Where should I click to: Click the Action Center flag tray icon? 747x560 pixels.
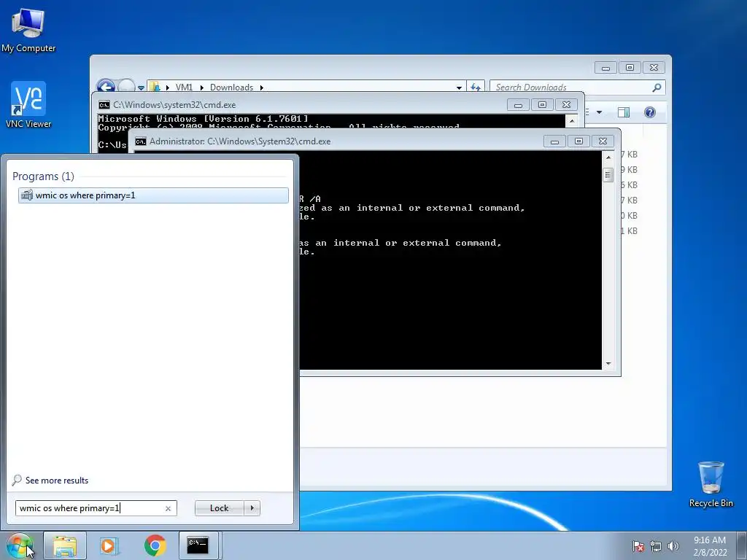[x=638, y=546]
